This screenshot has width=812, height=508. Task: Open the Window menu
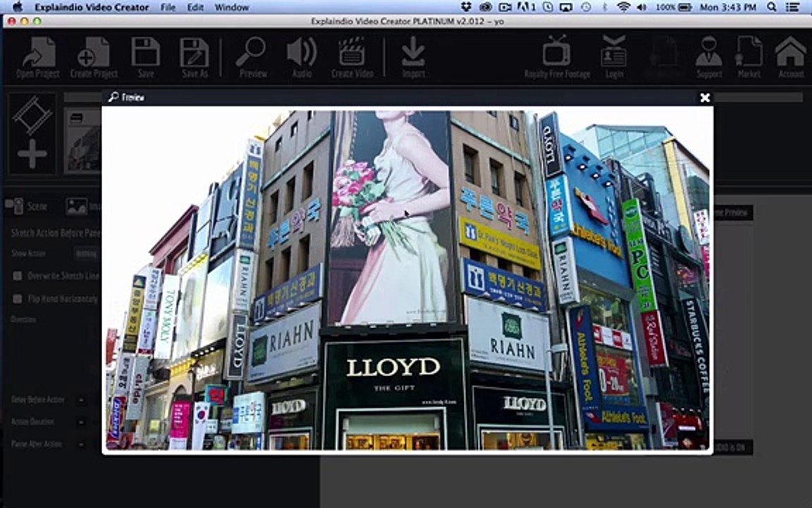231,7
